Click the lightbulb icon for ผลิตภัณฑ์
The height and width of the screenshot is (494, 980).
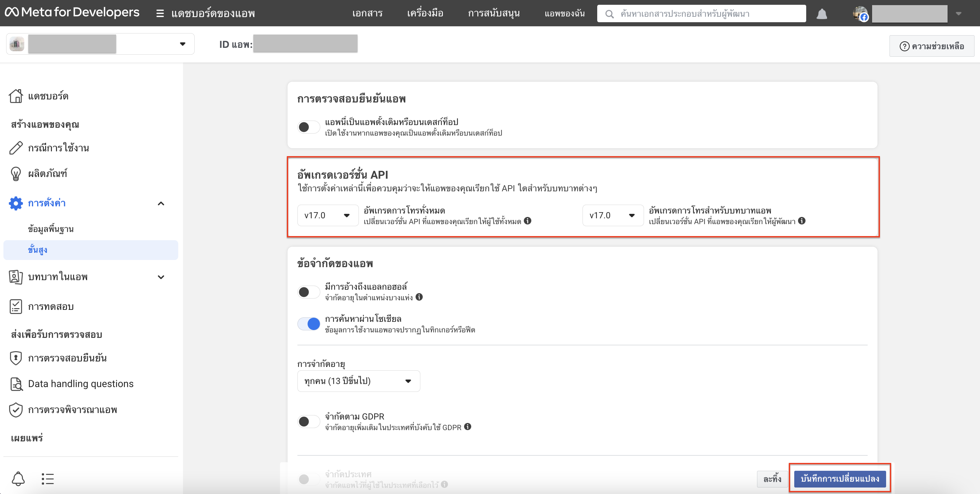pos(16,174)
